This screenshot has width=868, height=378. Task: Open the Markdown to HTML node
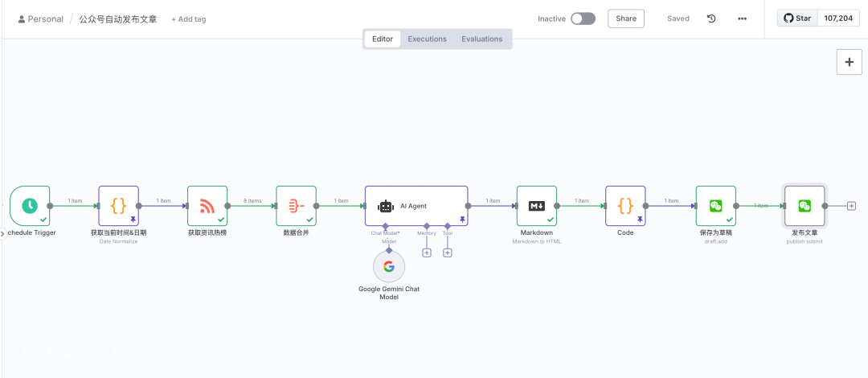536,206
